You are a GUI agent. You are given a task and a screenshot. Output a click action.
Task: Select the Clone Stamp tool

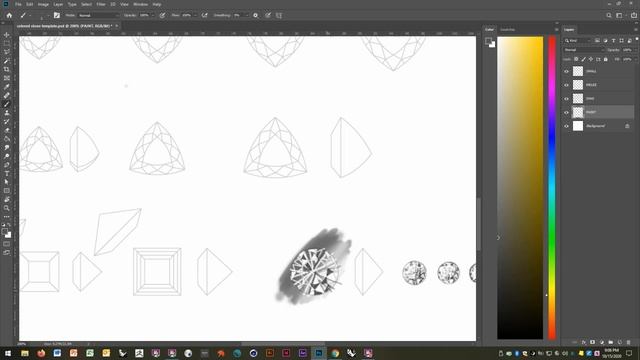click(7, 113)
